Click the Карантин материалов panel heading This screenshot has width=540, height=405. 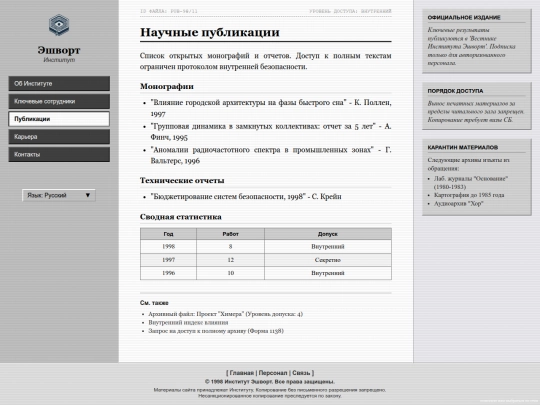click(x=463, y=147)
